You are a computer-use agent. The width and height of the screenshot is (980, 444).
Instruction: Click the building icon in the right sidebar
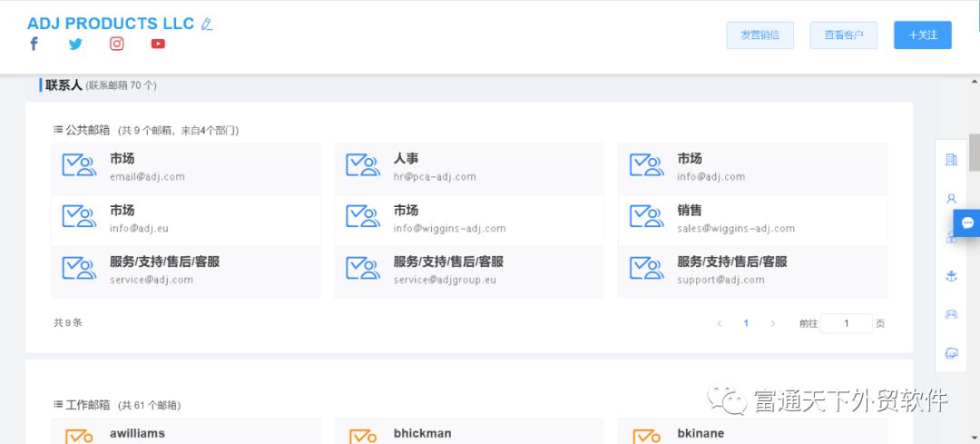pyautogui.click(x=951, y=160)
